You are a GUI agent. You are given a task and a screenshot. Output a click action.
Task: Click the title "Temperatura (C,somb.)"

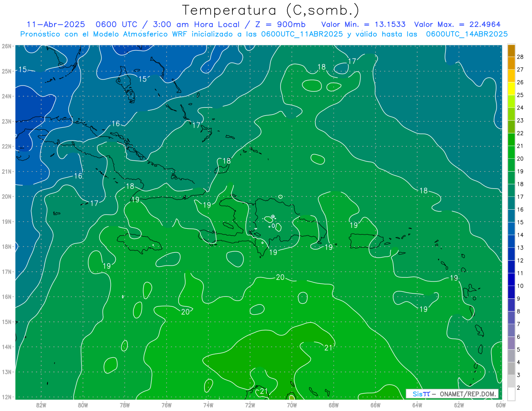tap(271, 10)
